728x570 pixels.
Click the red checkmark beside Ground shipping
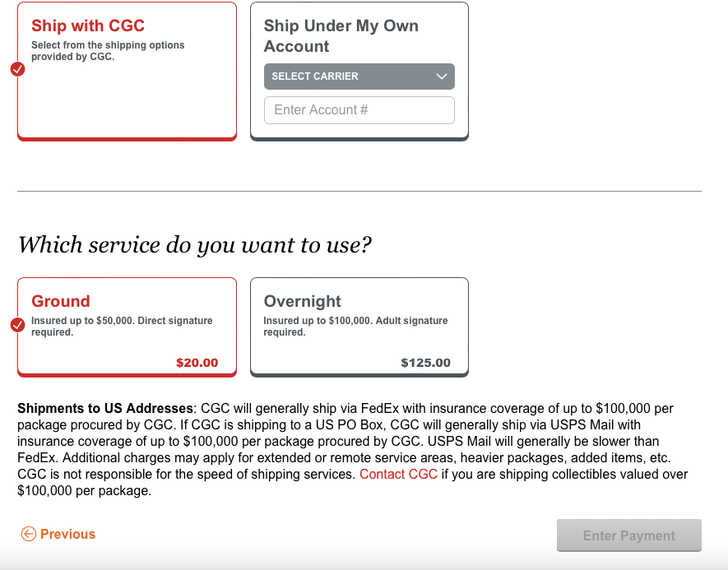click(x=17, y=325)
